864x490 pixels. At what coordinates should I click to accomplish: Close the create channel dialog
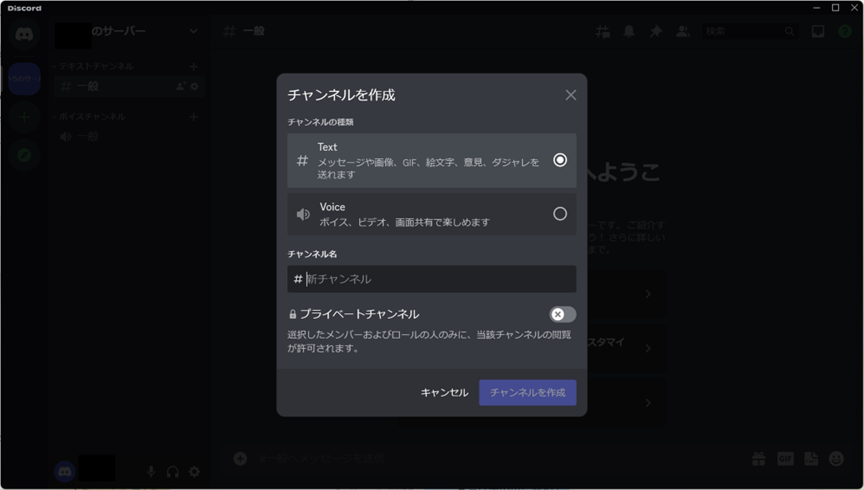point(570,95)
